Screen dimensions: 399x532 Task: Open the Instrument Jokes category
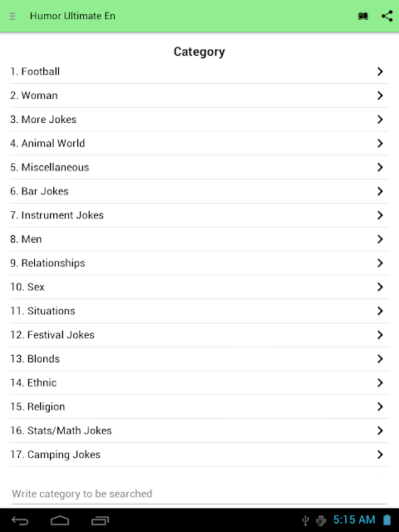pos(199,215)
